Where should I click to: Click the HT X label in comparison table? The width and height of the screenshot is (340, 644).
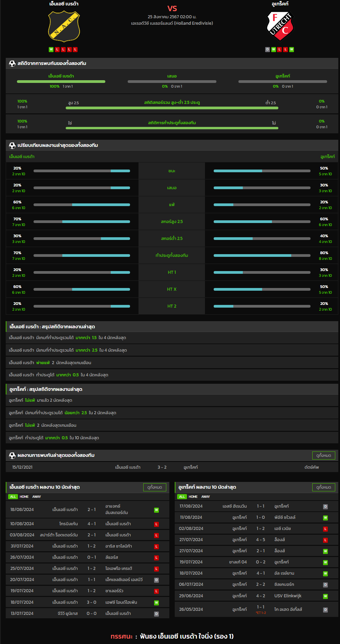click(172, 289)
